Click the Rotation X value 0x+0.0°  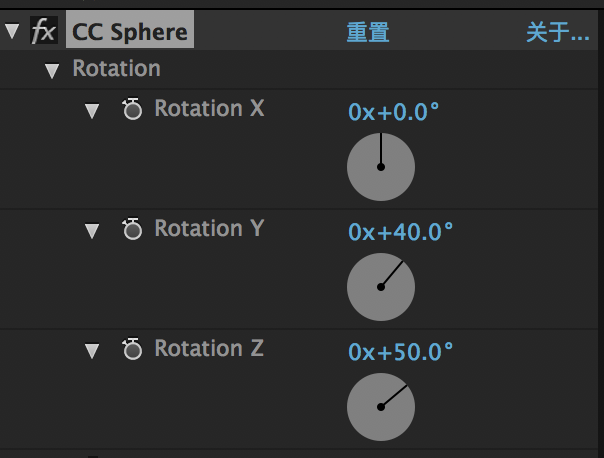tap(394, 112)
